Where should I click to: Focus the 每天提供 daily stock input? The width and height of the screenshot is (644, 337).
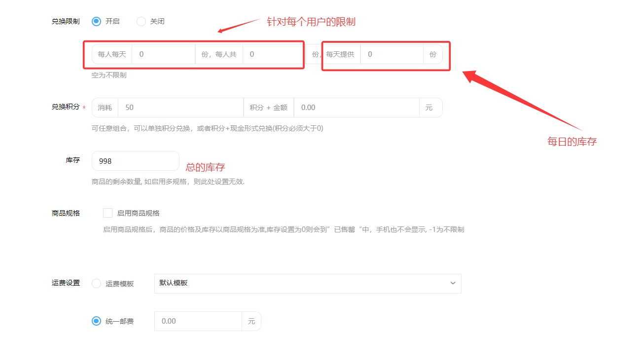[x=392, y=54]
